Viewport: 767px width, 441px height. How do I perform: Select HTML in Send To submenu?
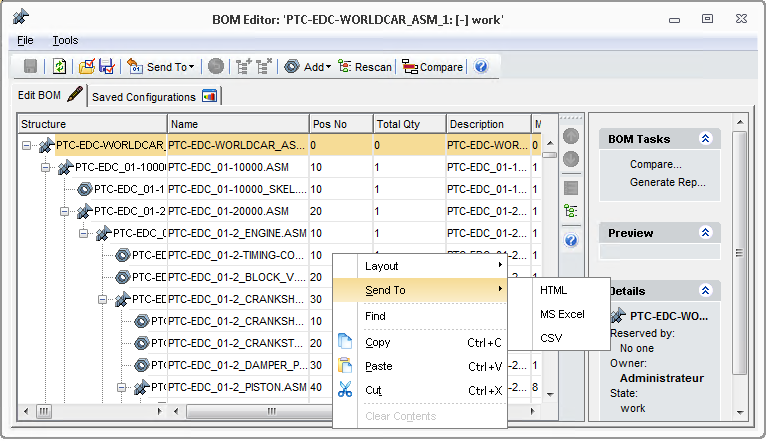tap(559, 290)
